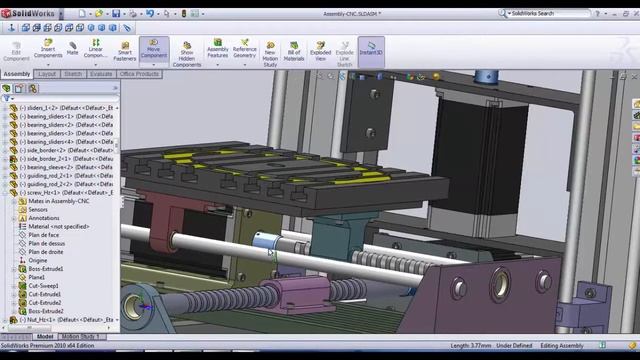
Task: Select side_border_2<1> component
Action: click(67, 159)
